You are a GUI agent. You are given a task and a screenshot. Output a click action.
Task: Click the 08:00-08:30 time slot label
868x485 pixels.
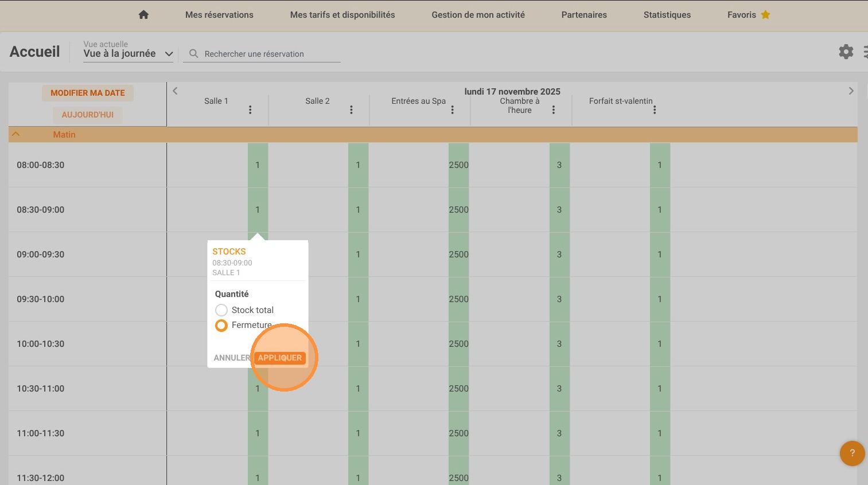[41, 165]
